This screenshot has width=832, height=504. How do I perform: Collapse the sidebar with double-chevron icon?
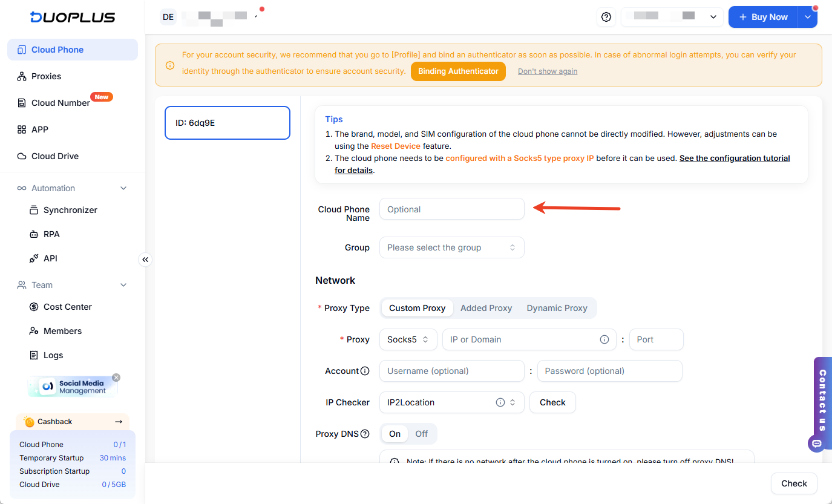coord(145,260)
